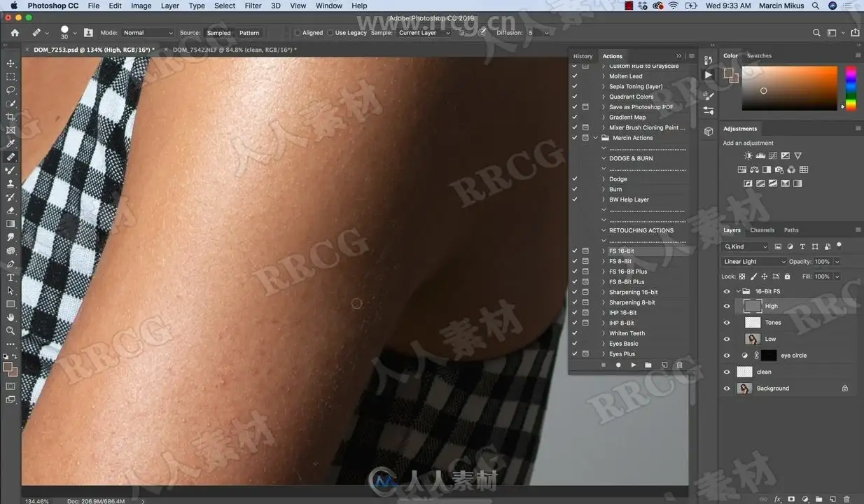Hide the clean layer
The image size is (864, 504).
tap(727, 372)
